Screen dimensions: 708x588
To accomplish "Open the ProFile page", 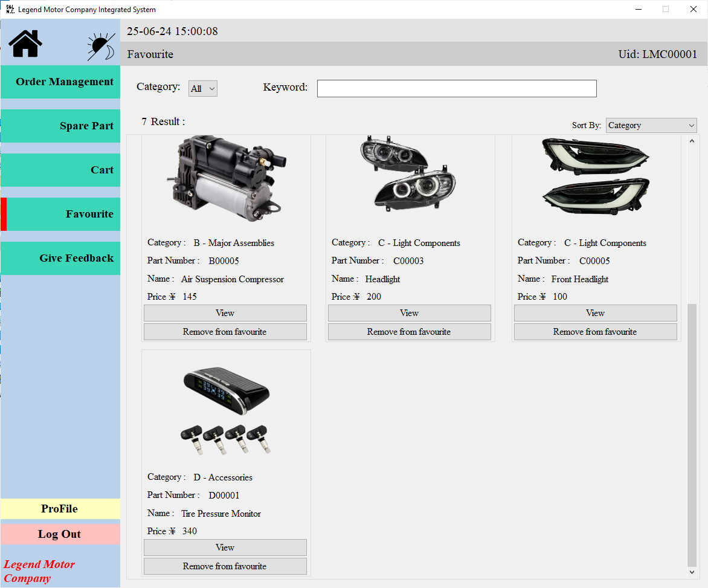I will 60,509.
